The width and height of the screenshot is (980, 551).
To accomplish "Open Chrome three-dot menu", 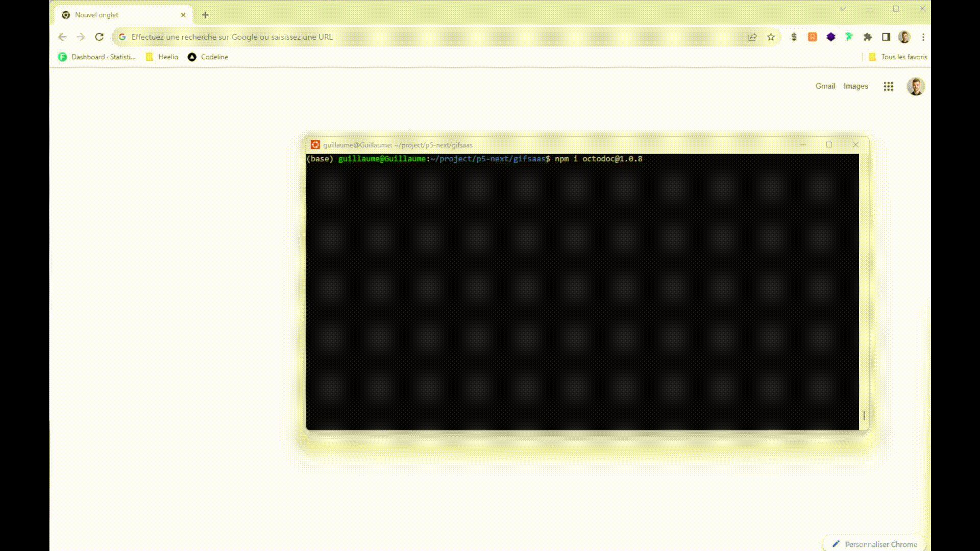I will (x=923, y=37).
